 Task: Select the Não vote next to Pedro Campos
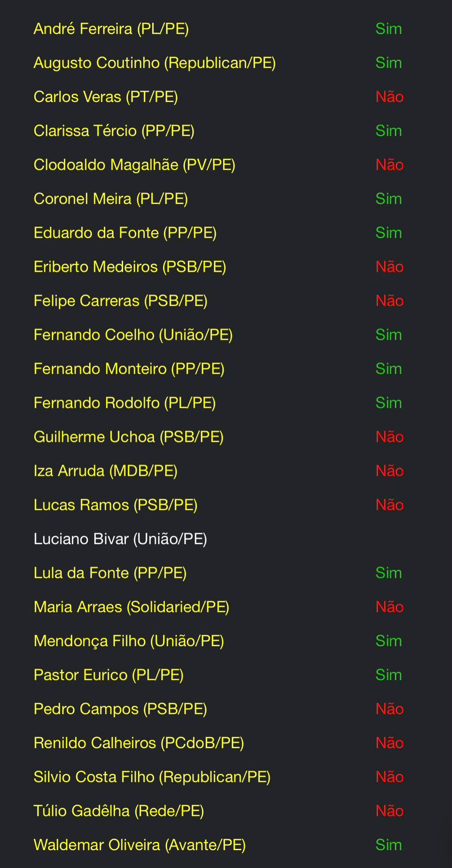(x=390, y=709)
